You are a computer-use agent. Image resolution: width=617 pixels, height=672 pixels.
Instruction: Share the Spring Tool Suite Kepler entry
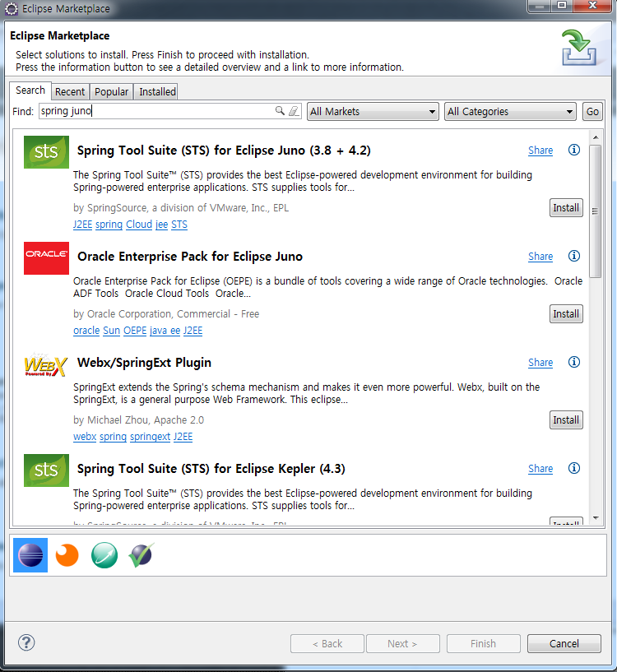[x=540, y=469]
